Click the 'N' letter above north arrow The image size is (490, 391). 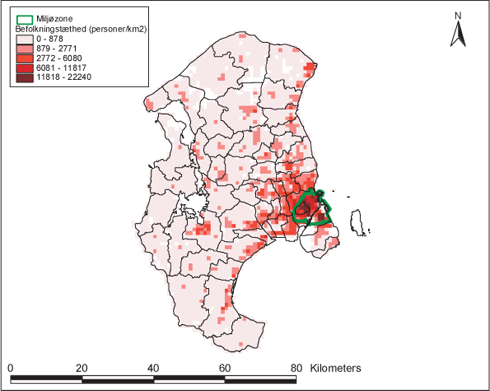[458, 16]
